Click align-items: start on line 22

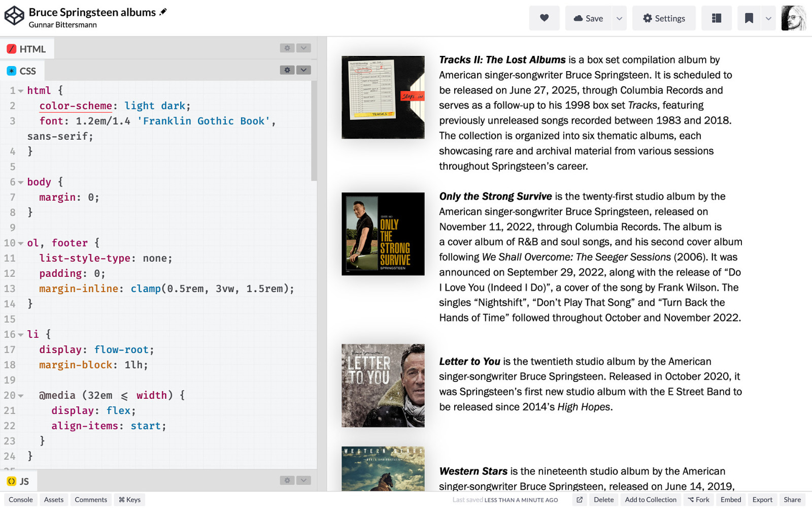point(109,426)
